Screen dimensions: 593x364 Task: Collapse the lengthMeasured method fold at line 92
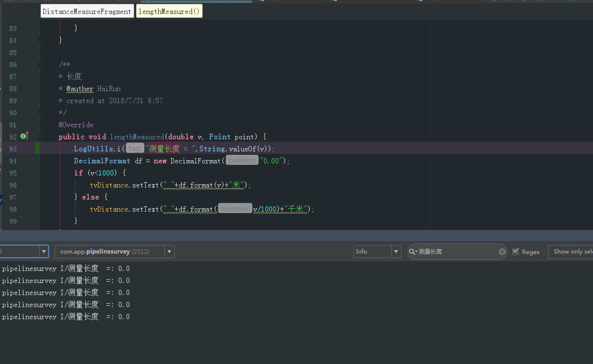pos(40,137)
